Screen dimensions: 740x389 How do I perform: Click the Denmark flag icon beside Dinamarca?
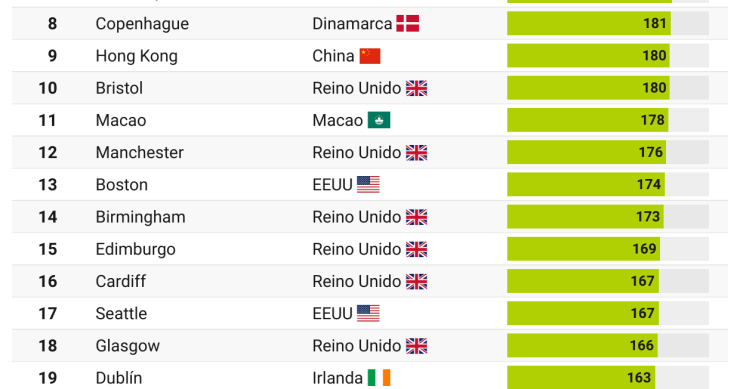(x=407, y=24)
